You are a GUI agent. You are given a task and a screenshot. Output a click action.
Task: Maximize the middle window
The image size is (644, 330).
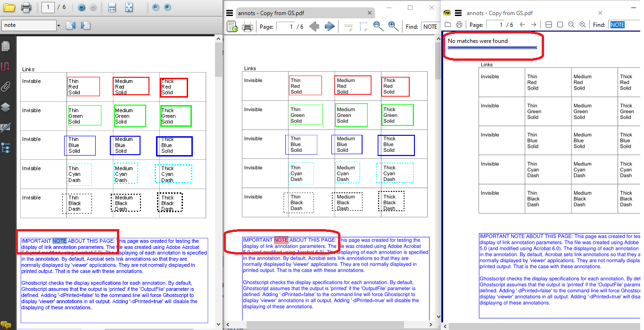tap(410, 8)
